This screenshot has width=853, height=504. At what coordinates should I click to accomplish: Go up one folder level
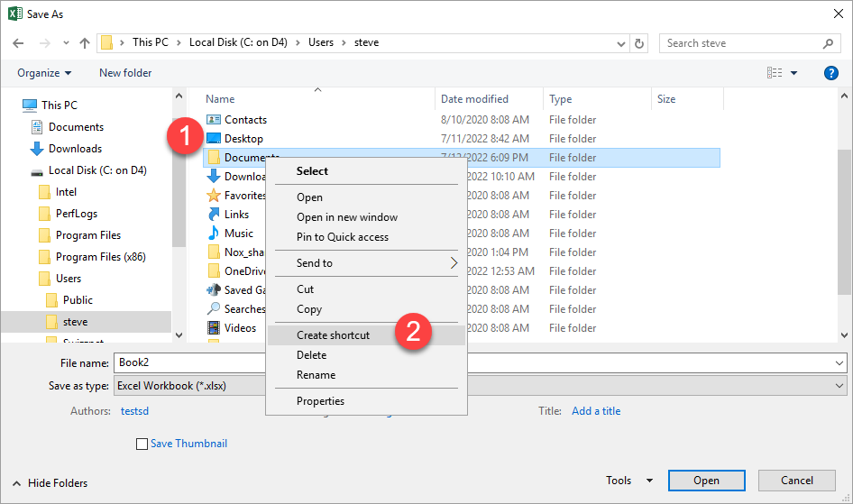(x=85, y=43)
